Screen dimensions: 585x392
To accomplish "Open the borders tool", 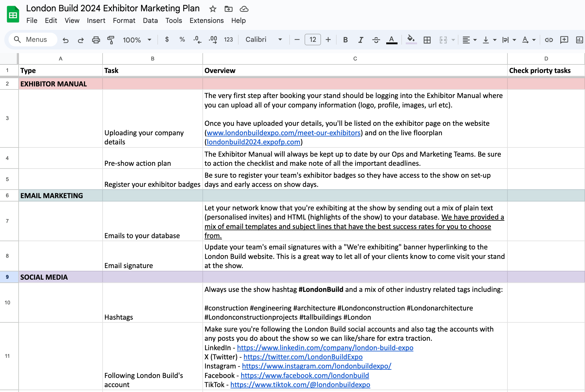I will pyautogui.click(x=427, y=40).
